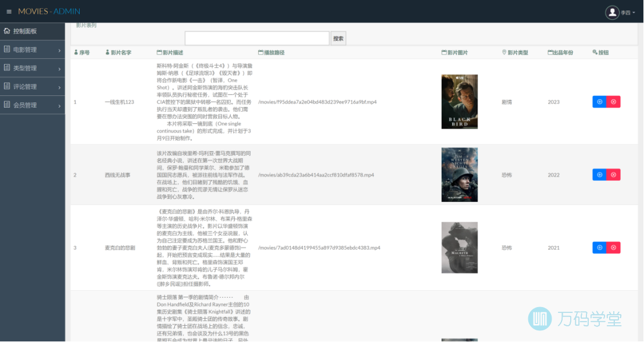
Task: Click the document icon beside 评论管理
Action: [7, 86]
